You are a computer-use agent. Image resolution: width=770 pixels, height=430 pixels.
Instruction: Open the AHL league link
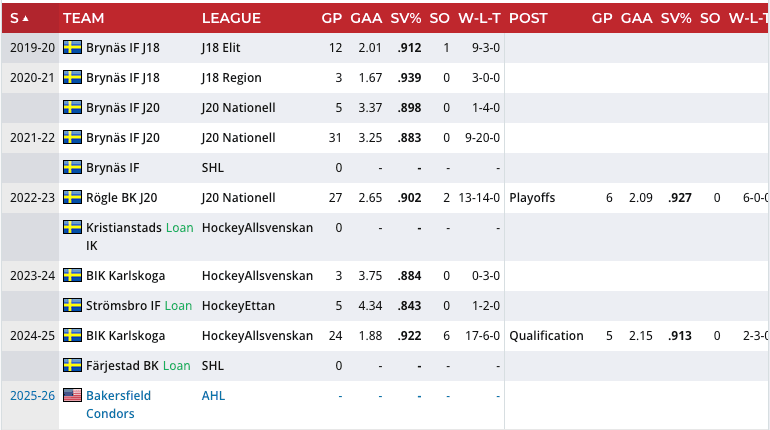click(213, 396)
